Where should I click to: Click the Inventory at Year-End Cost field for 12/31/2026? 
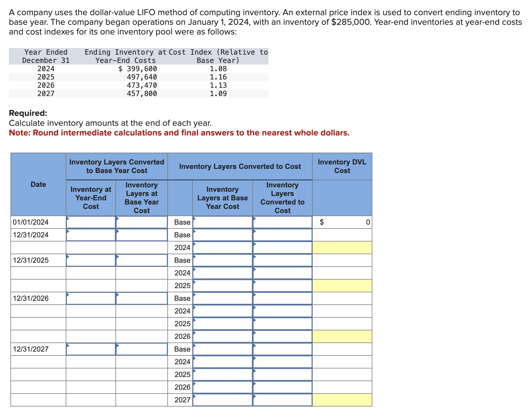[91, 298]
